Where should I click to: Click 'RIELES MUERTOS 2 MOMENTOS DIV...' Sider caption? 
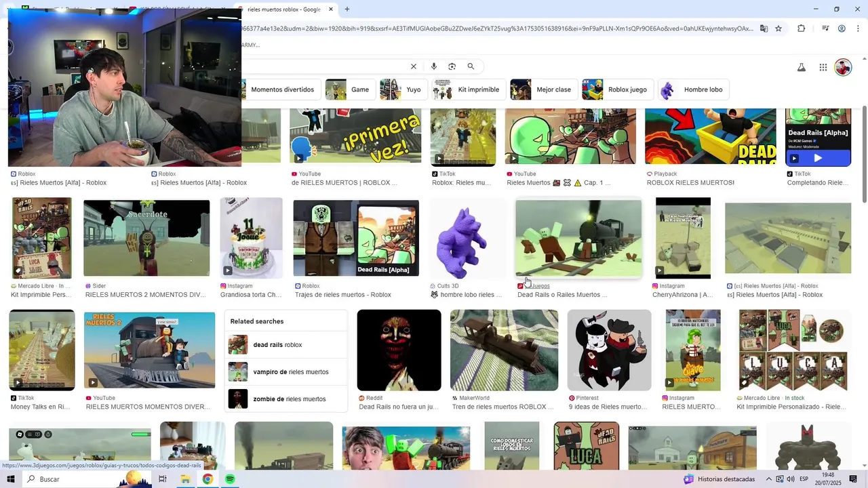click(146, 295)
